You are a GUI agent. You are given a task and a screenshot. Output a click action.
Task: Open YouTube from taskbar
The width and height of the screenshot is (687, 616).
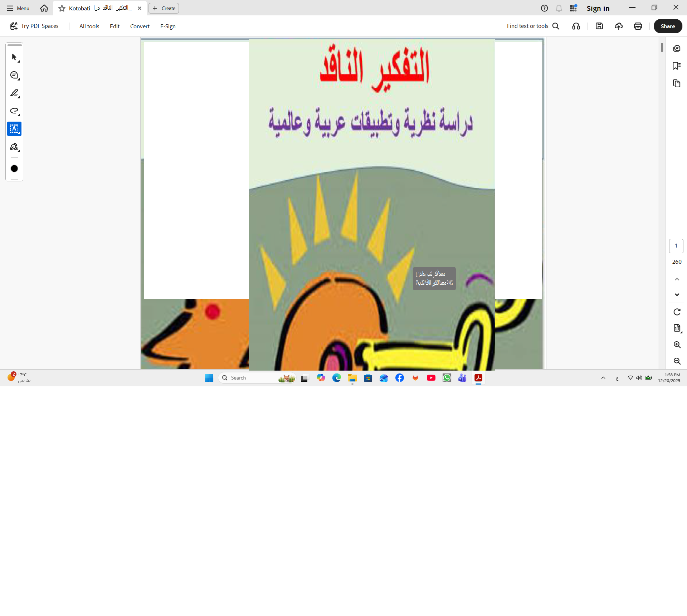click(x=431, y=378)
